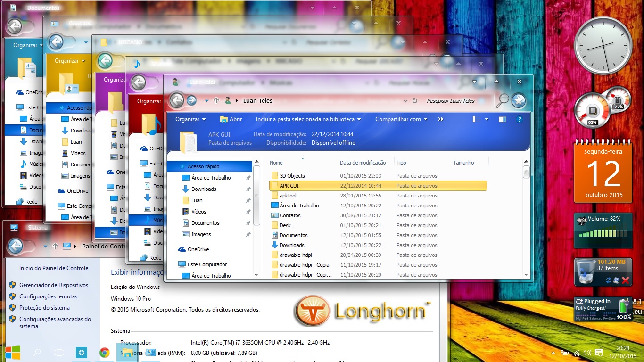
Task: Open Gerenciador de Dispositivos link
Action: point(54,285)
